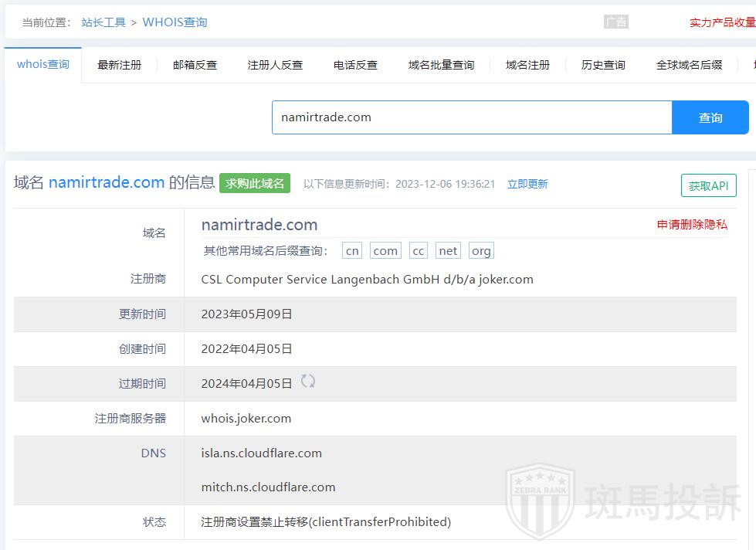This screenshot has height=550, width=756.
Task: Go to the 电话反查 tab
Action: pyautogui.click(x=355, y=66)
